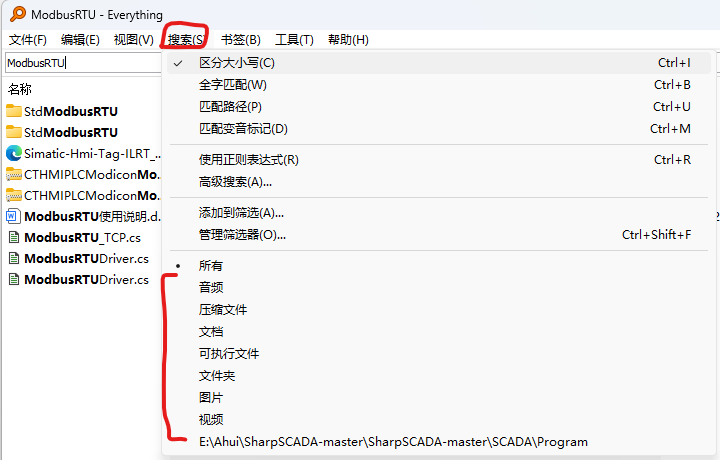Click folder icon of second StdModbusRTU row
Screen dimensions: 720x460
pyautogui.click(x=14, y=132)
